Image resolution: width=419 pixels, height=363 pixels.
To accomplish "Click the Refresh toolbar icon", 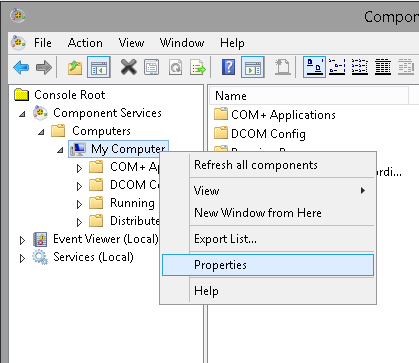I will 175,67.
